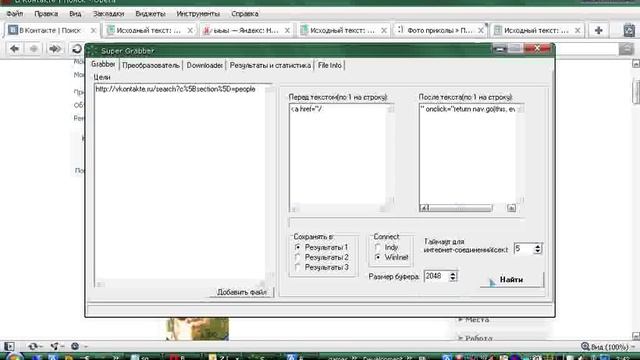640x360 pixels.
Task: Click the Super Grabber title bar icon
Action: [x=93, y=51]
